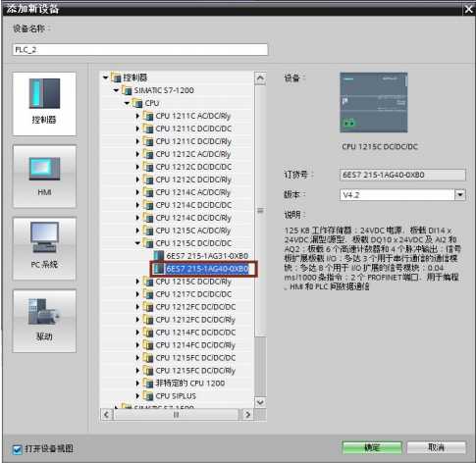This screenshot has width=476, height=463.
Task: Select the HMI device category icon
Action: coord(44,169)
